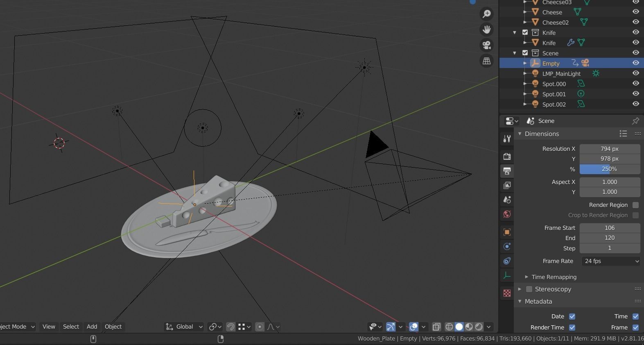Uncheck Render Time metadata checkbox
The height and width of the screenshot is (345, 644).
[x=572, y=327]
